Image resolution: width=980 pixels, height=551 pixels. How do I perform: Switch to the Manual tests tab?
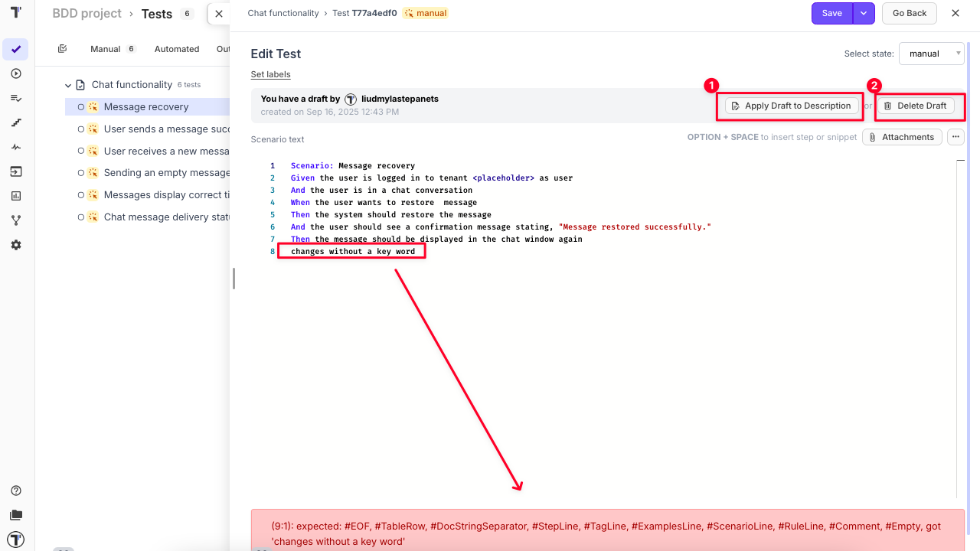106,49
